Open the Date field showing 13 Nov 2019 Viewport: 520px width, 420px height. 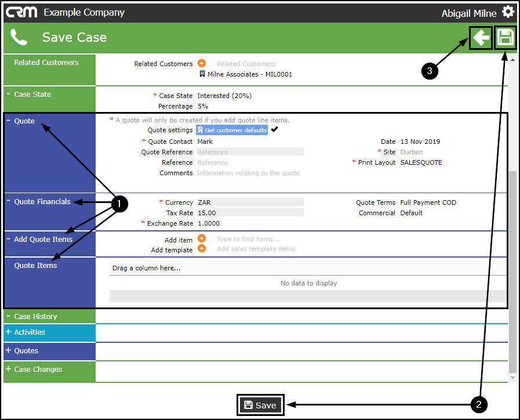[x=420, y=142]
